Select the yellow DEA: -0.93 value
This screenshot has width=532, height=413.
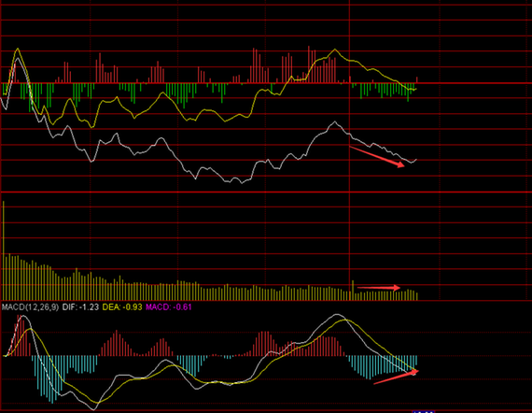122,307
